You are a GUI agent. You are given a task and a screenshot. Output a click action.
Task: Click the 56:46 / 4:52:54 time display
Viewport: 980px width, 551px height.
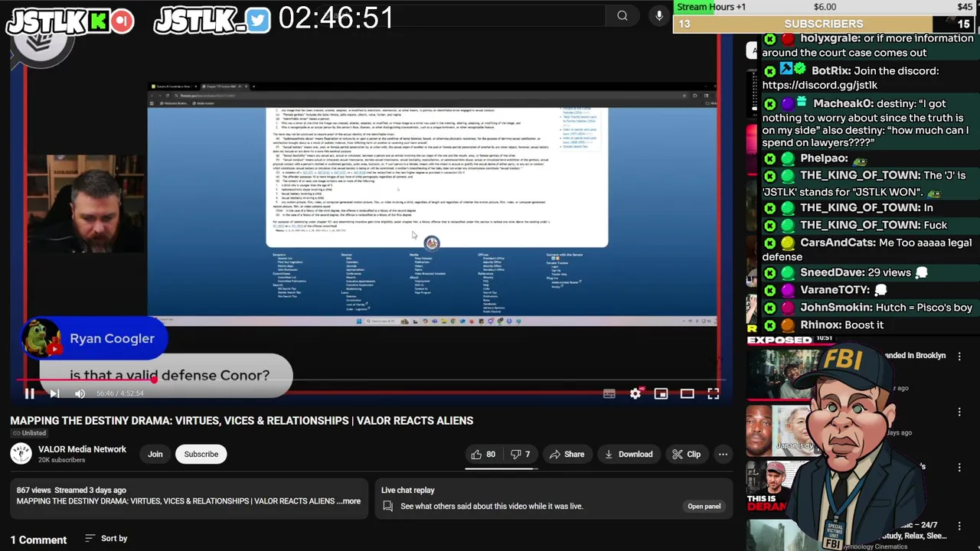click(x=120, y=393)
